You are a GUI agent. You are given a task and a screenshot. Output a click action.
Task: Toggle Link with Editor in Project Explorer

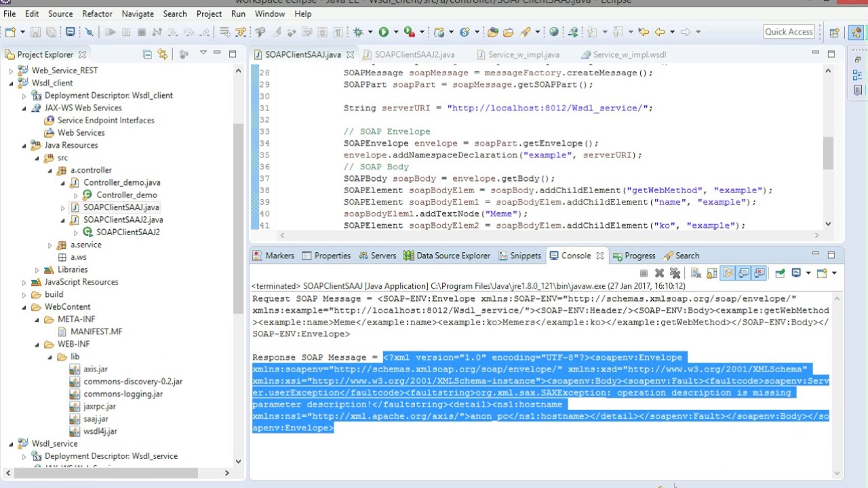(163, 54)
